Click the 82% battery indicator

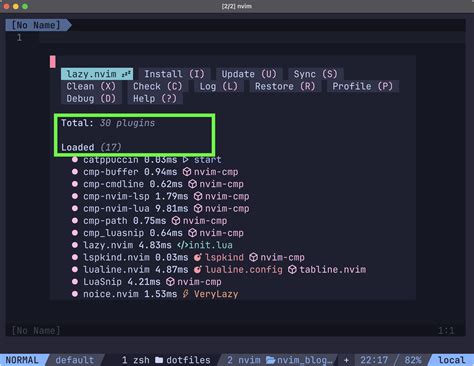point(413,360)
